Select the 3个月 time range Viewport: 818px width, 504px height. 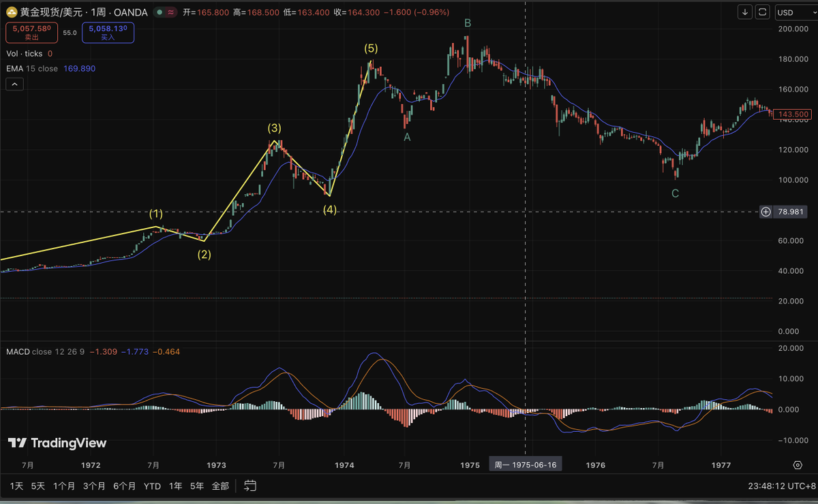point(94,486)
